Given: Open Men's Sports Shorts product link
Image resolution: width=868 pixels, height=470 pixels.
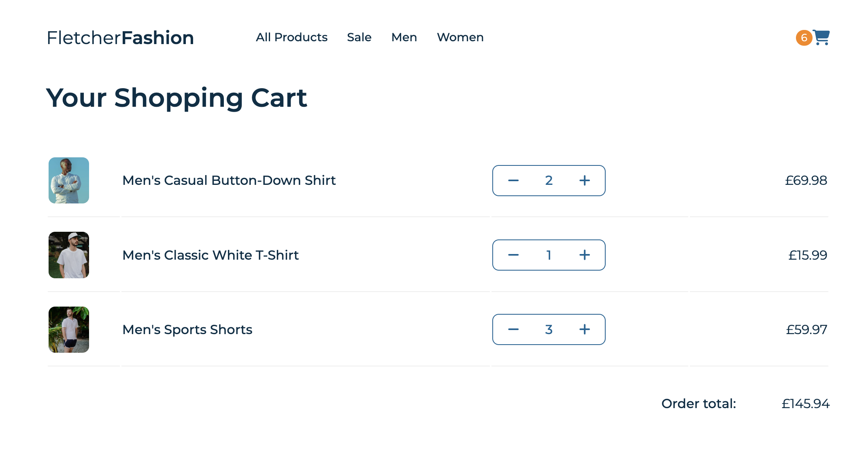Looking at the screenshot, I should (x=187, y=330).
